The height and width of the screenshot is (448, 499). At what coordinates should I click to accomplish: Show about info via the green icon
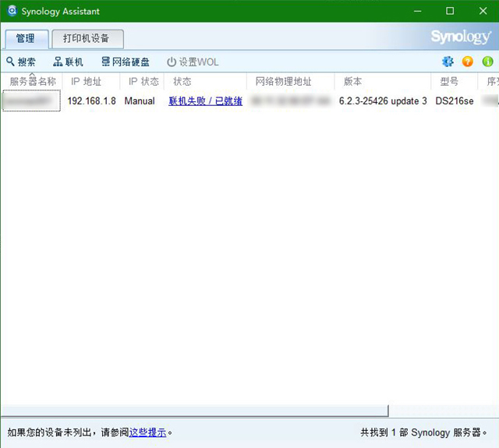point(487,62)
